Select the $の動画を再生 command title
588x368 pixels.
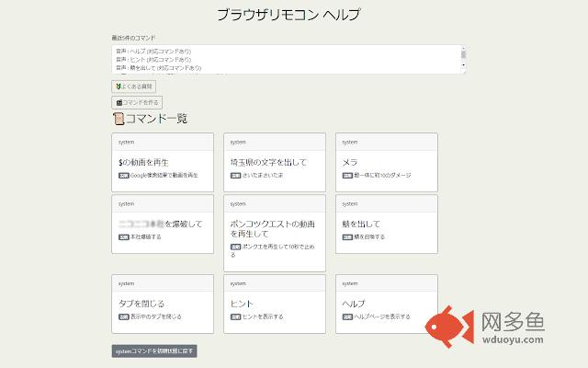tap(143, 163)
